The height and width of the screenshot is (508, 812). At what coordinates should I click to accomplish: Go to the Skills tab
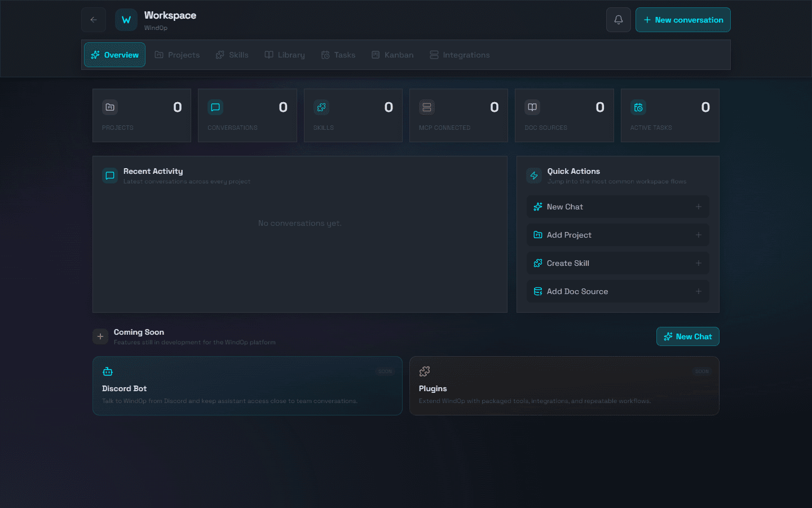(x=232, y=55)
